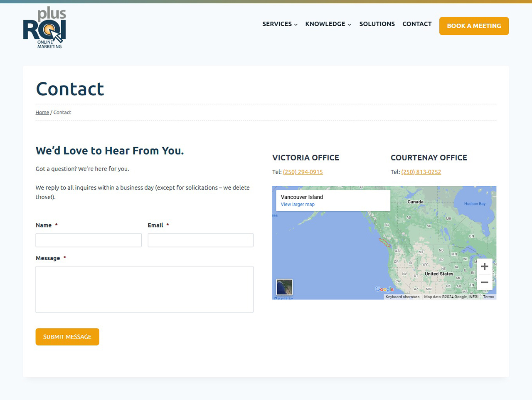Expand the Knowledge dropdown menu
532x400 pixels.
328,24
